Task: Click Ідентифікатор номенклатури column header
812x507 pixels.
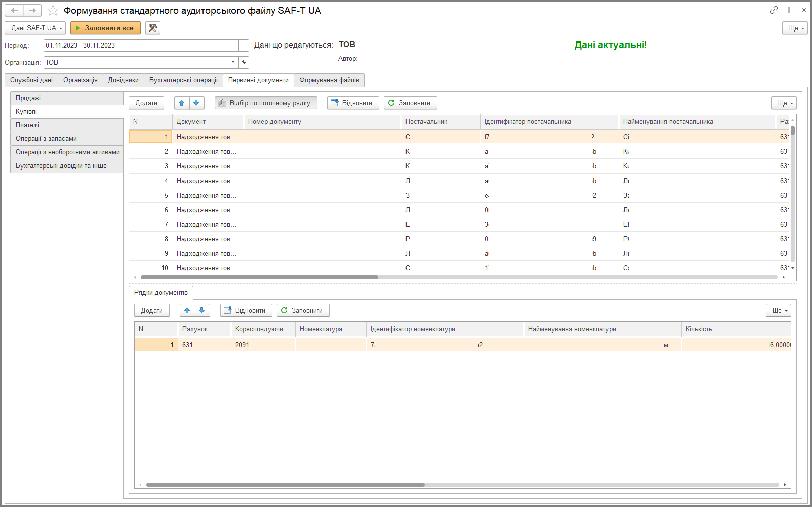Action: coord(445,329)
